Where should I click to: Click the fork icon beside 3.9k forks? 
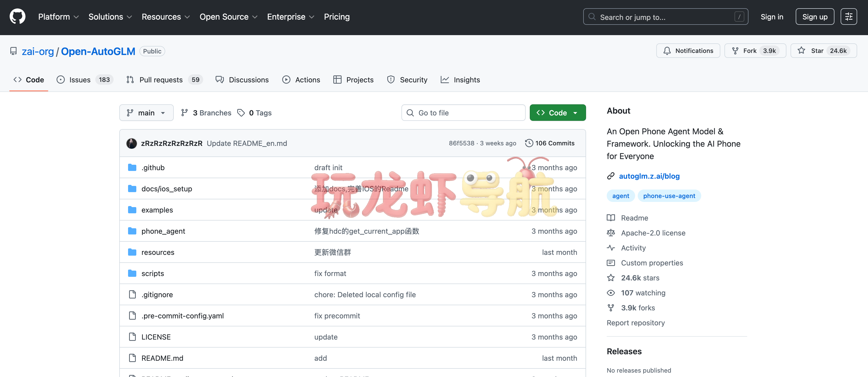tap(611, 308)
